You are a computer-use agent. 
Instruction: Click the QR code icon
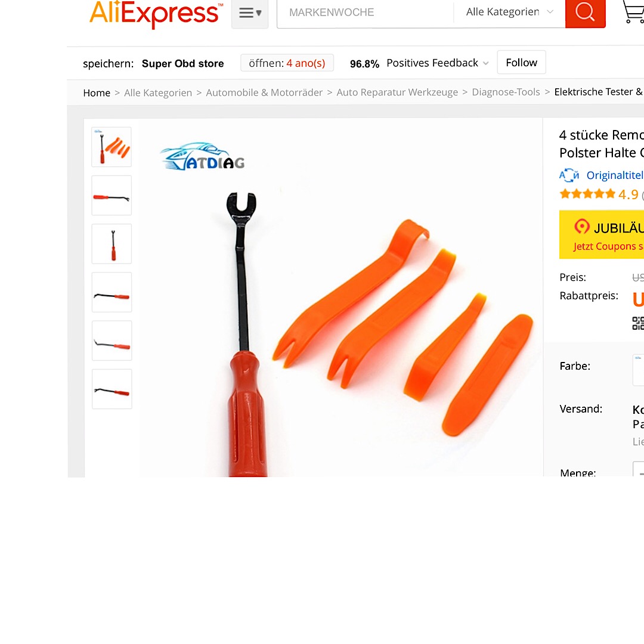tap(638, 323)
